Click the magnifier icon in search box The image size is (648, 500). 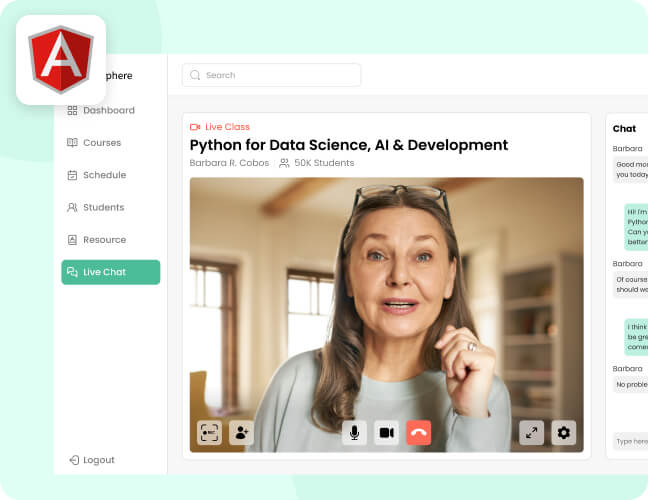tap(195, 75)
